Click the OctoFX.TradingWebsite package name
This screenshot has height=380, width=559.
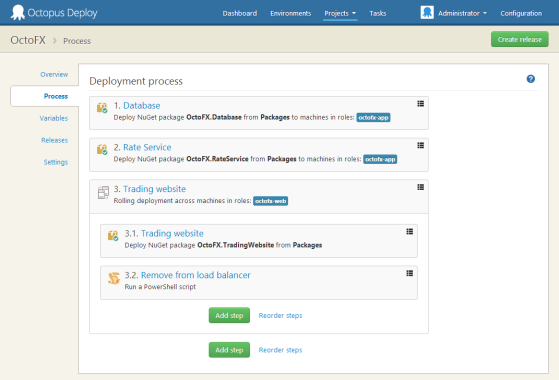[x=235, y=245]
